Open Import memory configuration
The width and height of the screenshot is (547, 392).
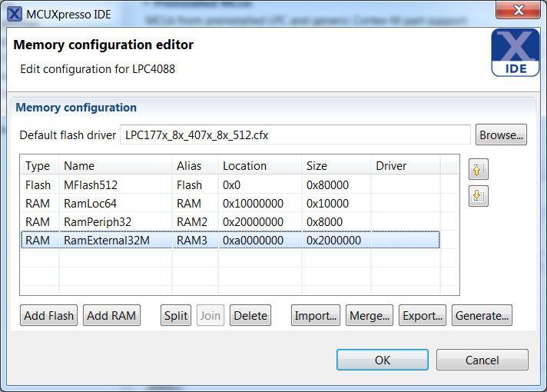(315, 316)
